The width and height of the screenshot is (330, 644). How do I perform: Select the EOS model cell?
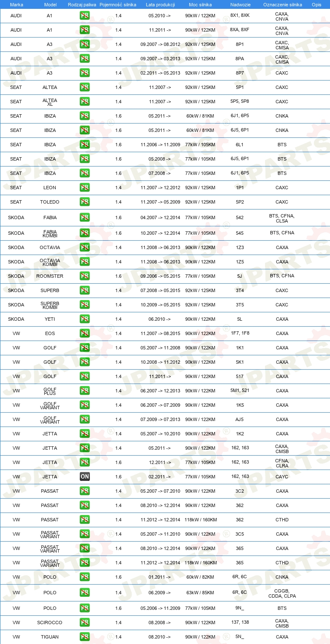pyautogui.click(x=50, y=333)
